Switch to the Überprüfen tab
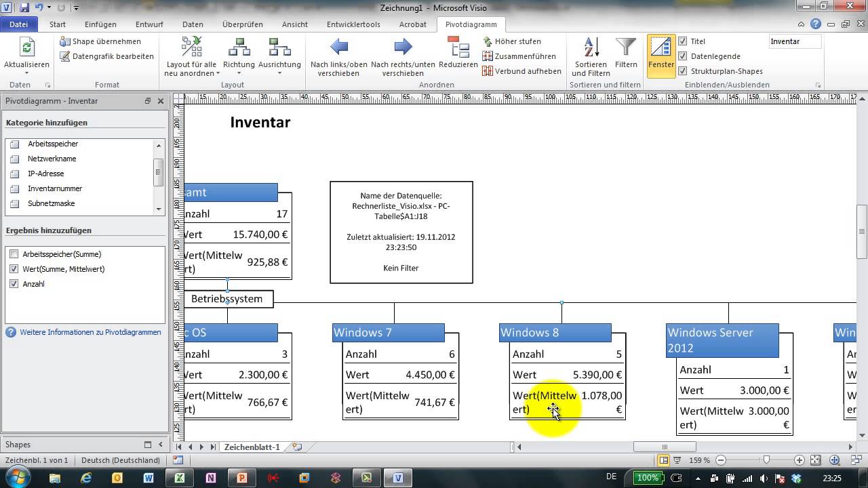The image size is (868, 488). tap(243, 24)
